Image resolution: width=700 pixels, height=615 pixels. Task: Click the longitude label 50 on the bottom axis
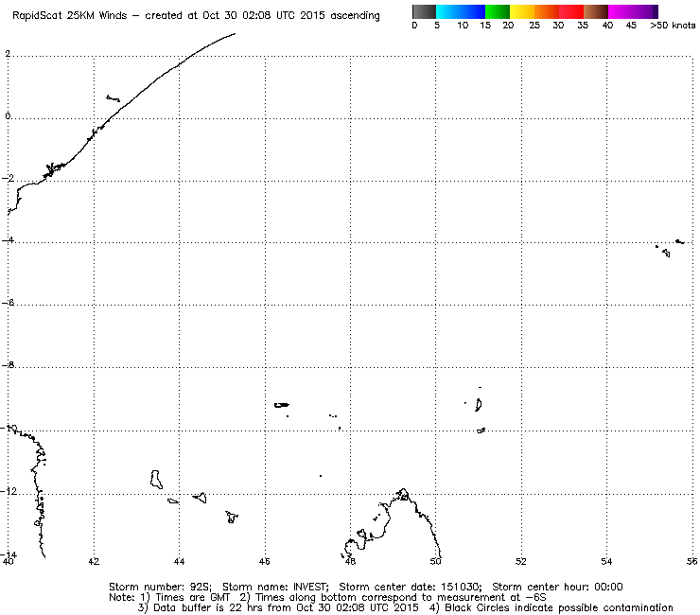coord(436,562)
